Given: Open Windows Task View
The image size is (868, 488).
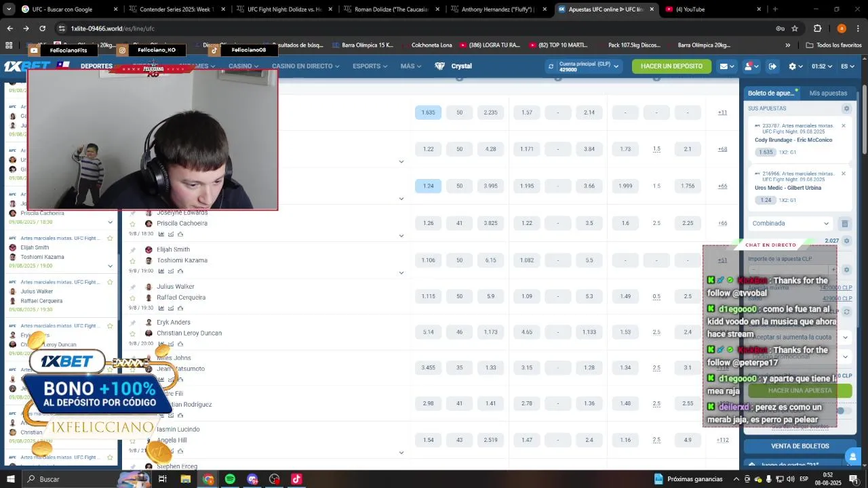Looking at the screenshot, I should pyautogui.click(x=163, y=479).
